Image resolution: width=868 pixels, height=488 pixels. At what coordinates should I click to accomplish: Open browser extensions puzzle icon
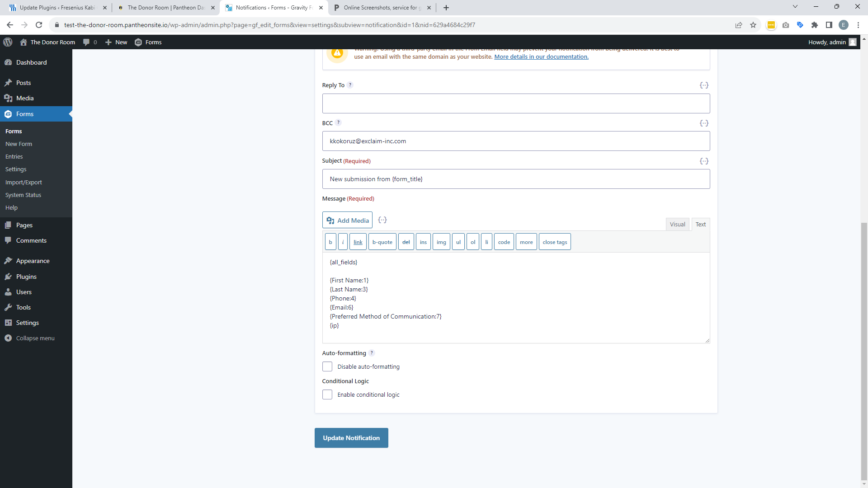pyautogui.click(x=815, y=25)
